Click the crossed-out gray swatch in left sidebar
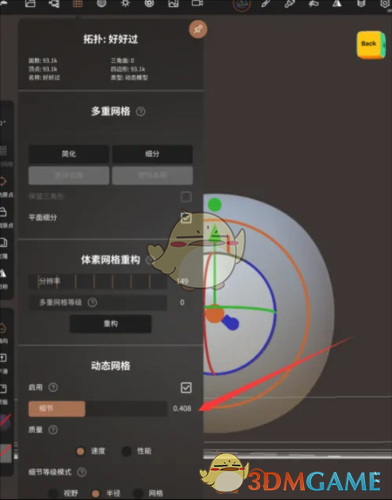Screen dimensions: 392x500 tap(5, 454)
